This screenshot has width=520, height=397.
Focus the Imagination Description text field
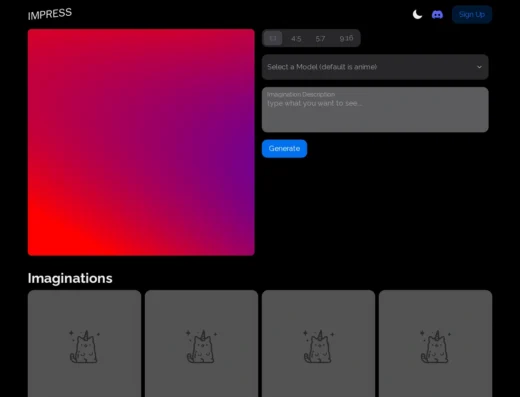coord(375,110)
